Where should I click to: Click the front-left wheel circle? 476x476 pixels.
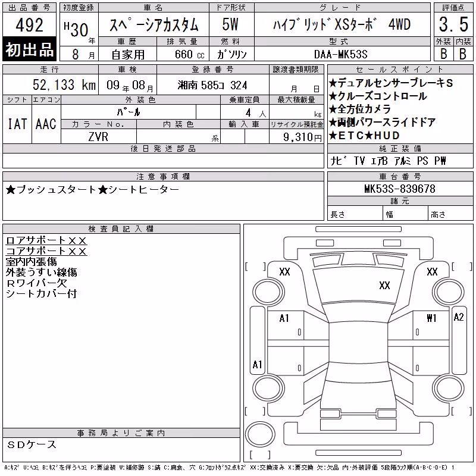pyautogui.click(x=268, y=293)
